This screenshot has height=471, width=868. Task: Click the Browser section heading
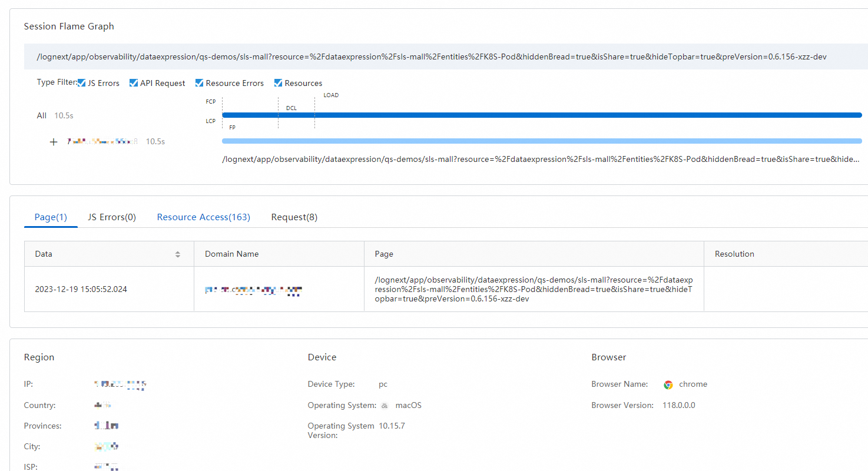click(x=609, y=357)
